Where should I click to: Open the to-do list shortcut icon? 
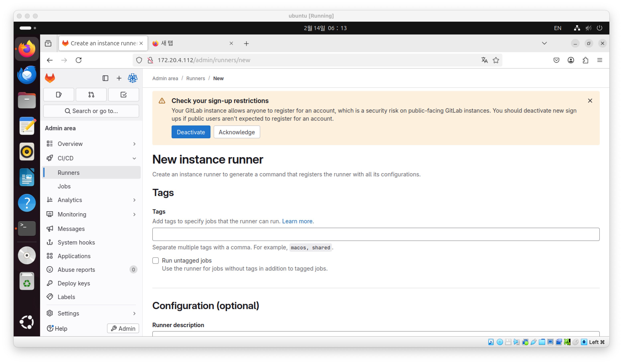point(124,95)
